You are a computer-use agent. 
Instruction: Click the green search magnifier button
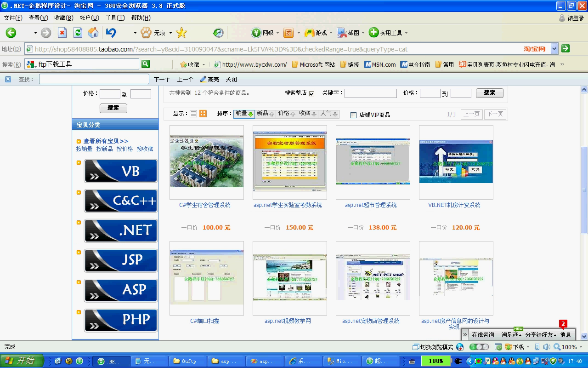coord(146,64)
